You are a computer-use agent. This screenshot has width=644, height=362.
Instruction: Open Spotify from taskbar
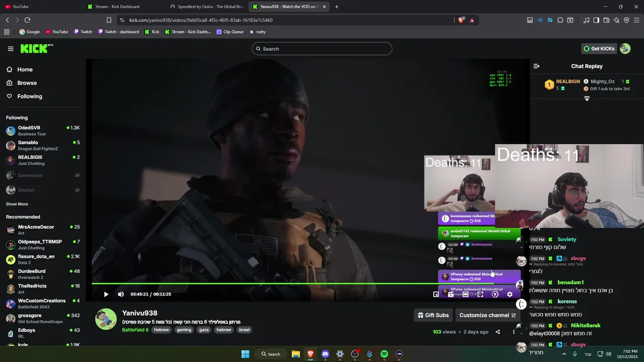pos(384,354)
